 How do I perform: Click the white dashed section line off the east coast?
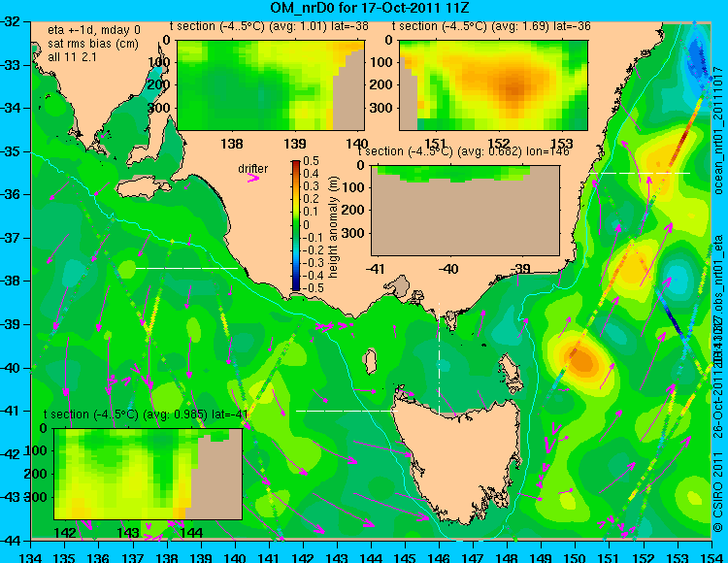640,173
